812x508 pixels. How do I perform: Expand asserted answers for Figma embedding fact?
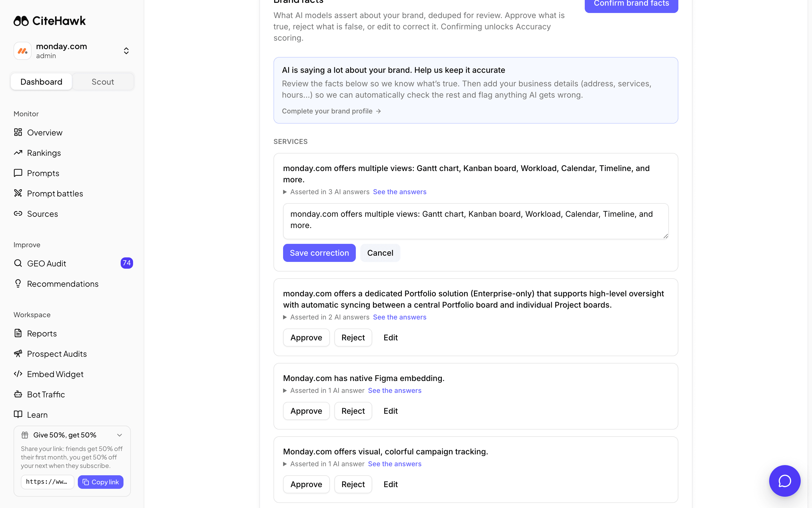pos(285,390)
